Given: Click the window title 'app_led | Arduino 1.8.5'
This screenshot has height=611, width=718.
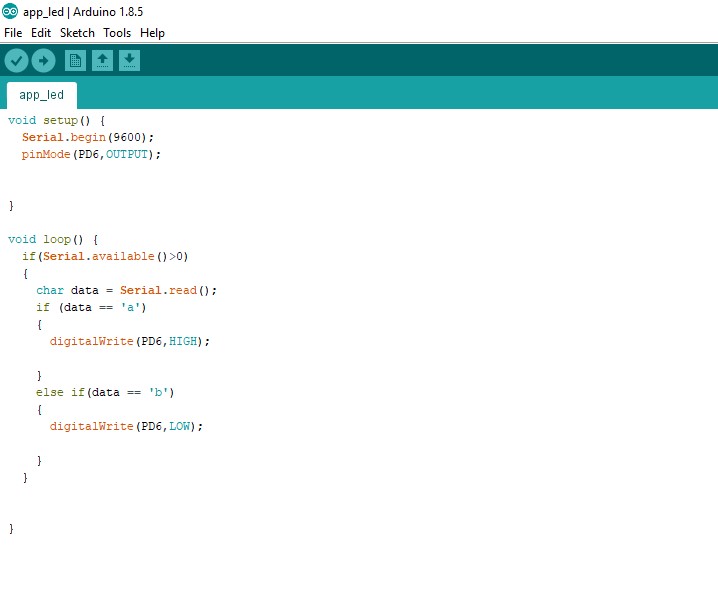Looking at the screenshot, I should 83,12.
